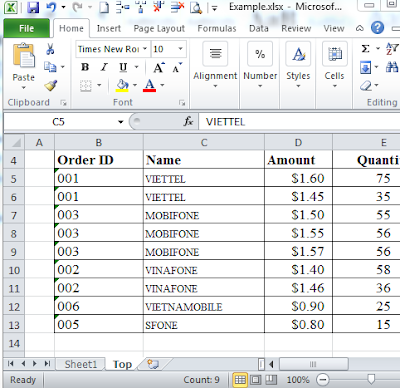
Task: Click the horizontal scrollbar thumb
Action: tap(313, 364)
